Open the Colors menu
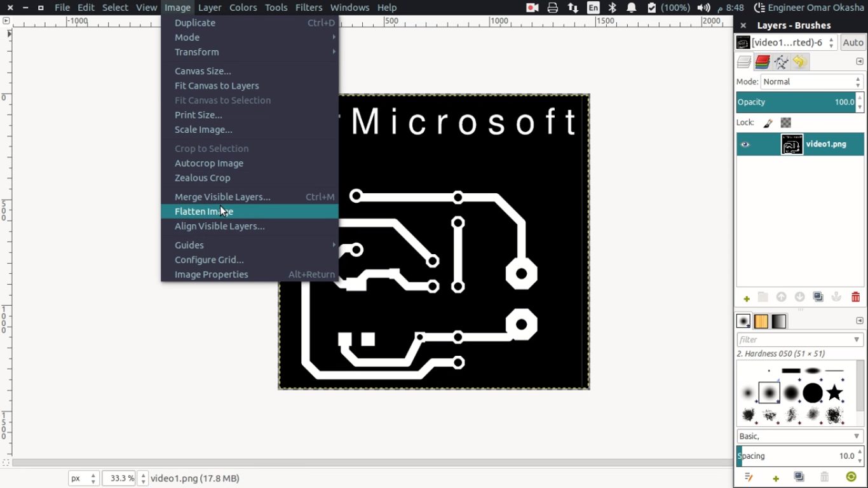Viewport: 868px width, 488px height. point(243,8)
